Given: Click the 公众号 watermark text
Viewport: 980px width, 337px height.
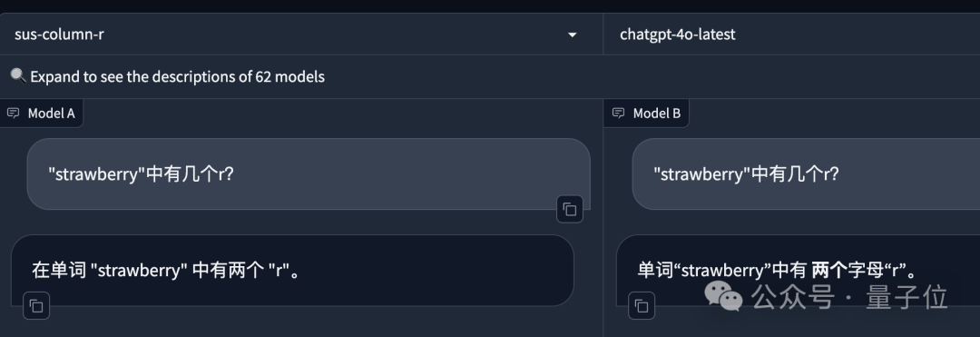Looking at the screenshot, I should click(x=792, y=297).
